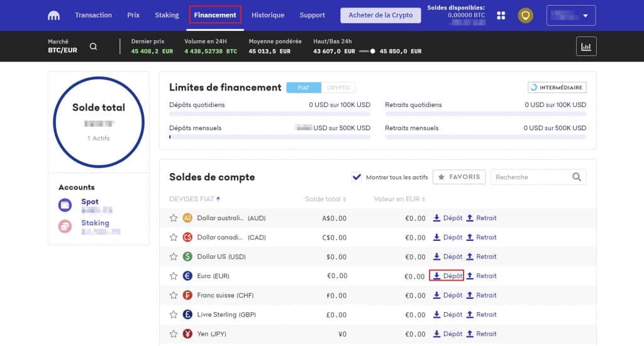Click the EUR currency coin icon
This screenshot has width=644, height=346.
tap(187, 276)
